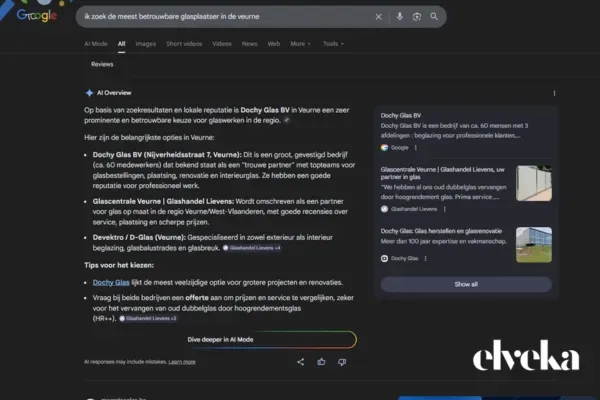Open Videos results tab

coord(222,44)
